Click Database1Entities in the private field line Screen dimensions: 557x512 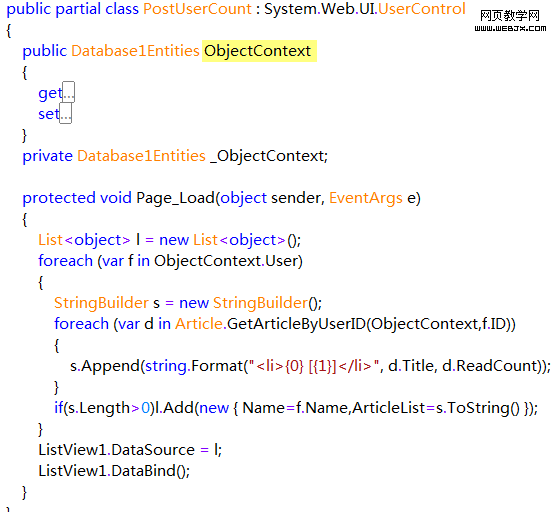(141, 156)
